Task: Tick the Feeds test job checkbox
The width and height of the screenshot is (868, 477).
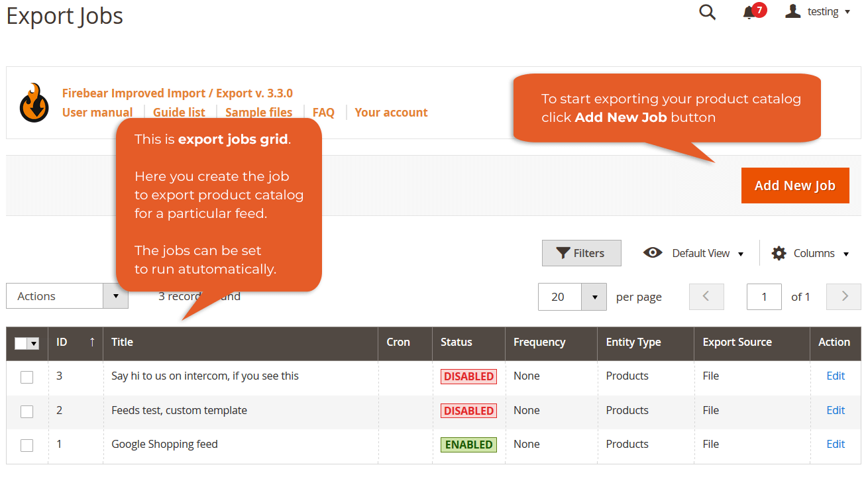Action: pyautogui.click(x=27, y=411)
